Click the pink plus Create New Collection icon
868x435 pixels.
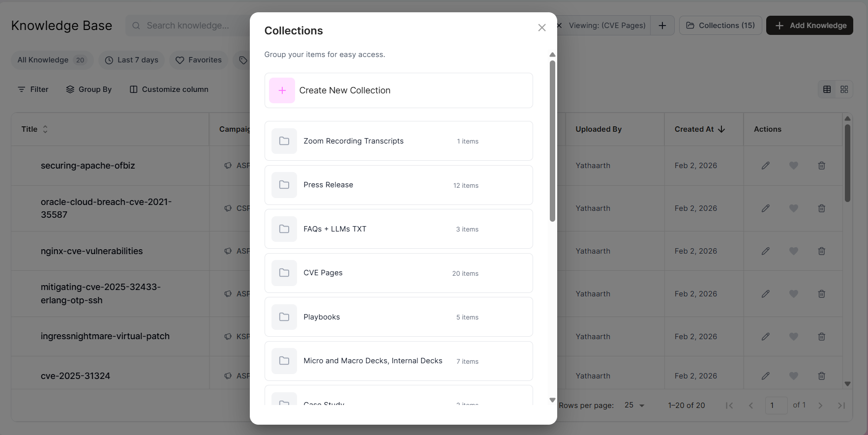282,90
